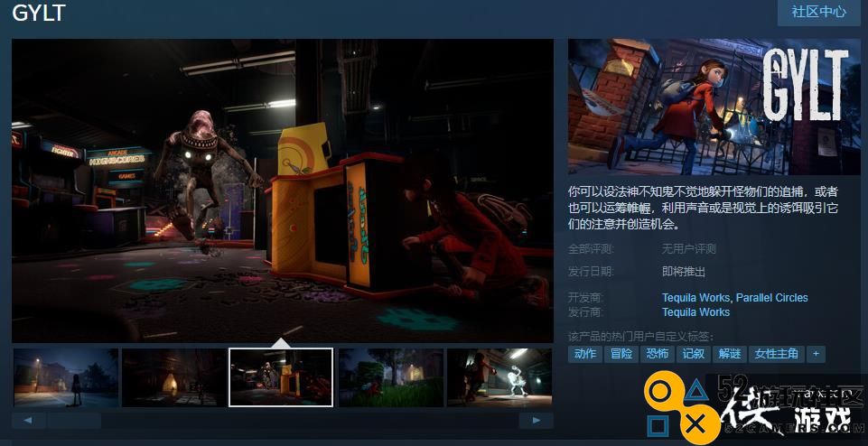Click the 无用户评测 review status text

pos(688,249)
